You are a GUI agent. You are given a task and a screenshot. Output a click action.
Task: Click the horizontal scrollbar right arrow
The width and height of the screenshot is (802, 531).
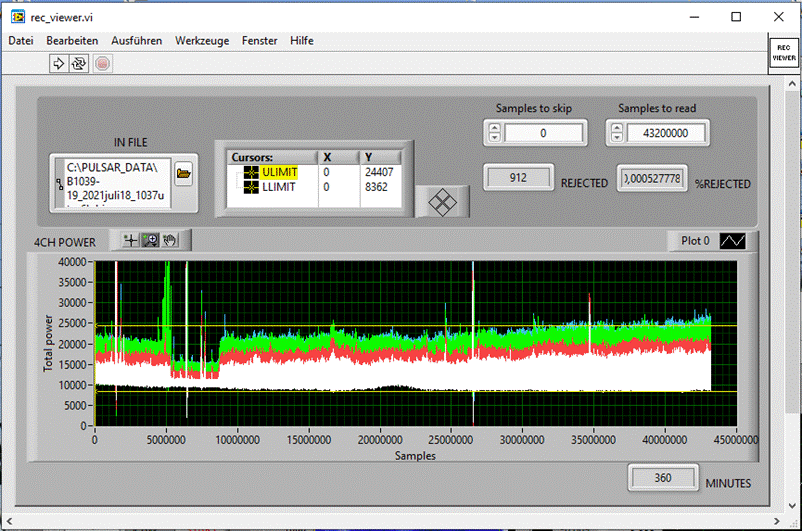777,521
